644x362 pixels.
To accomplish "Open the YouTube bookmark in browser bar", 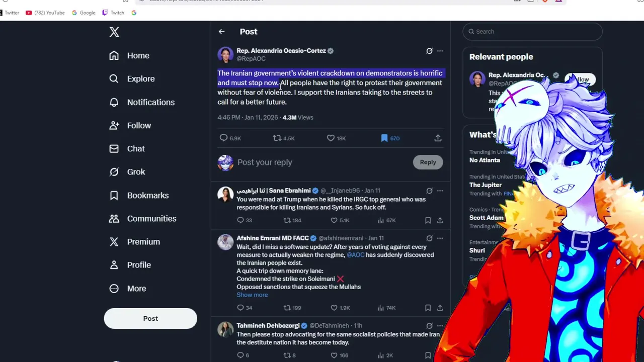I will click(45, 13).
